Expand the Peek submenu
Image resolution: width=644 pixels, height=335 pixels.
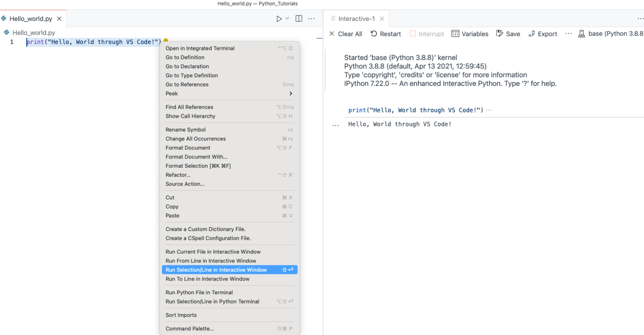pyautogui.click(x=171, y=93)
